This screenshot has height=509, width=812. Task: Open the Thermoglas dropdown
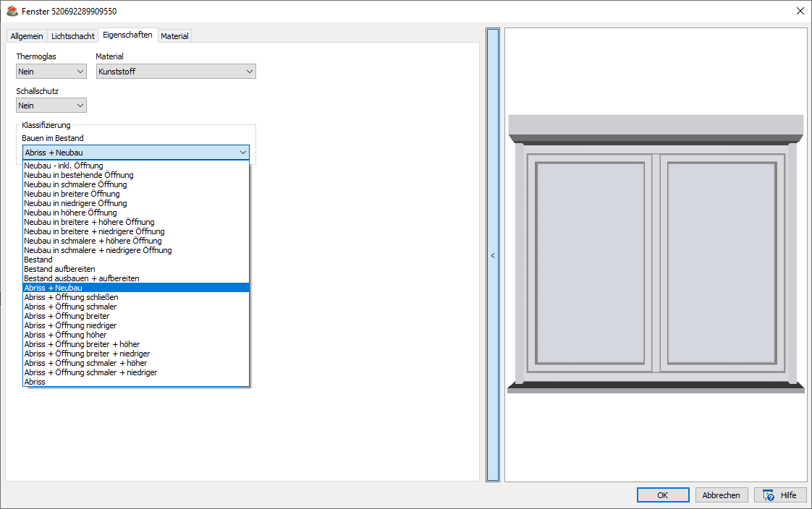[51, 72]
